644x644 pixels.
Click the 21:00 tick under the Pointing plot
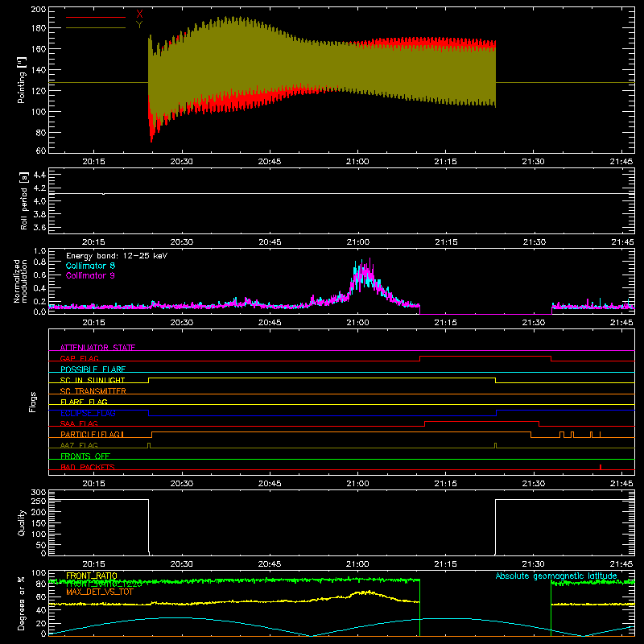[x=357, y=162]
